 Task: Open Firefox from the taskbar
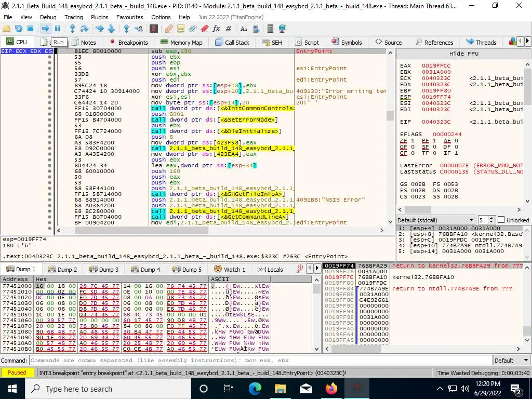pyautogui.click(x=331, y=389)
